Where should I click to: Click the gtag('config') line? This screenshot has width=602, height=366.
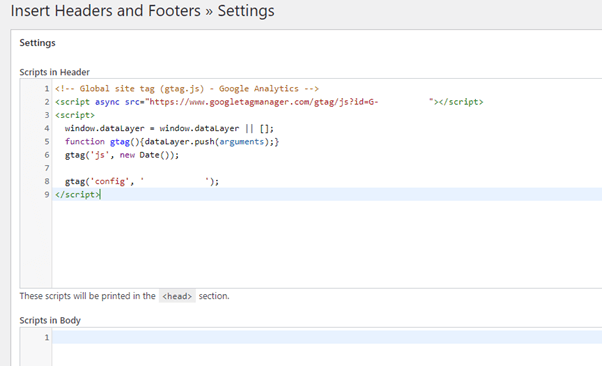point(142,181)
